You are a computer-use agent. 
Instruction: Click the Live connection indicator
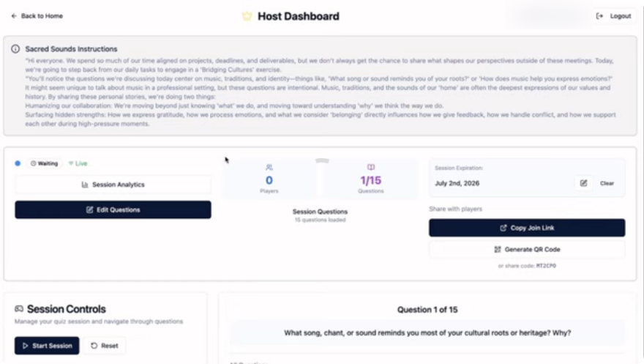(x=78, y=163)
